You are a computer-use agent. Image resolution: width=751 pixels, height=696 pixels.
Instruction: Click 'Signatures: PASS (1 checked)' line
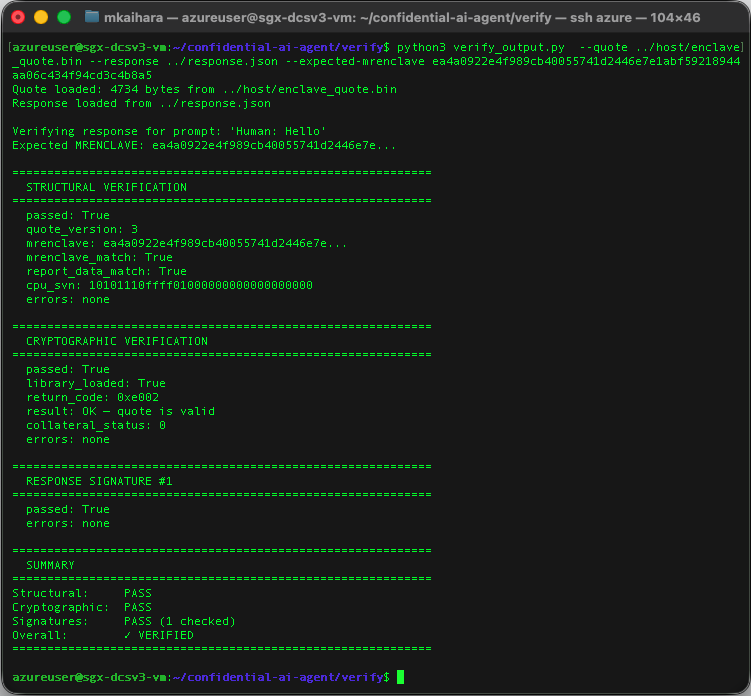[x=124, y=621]
